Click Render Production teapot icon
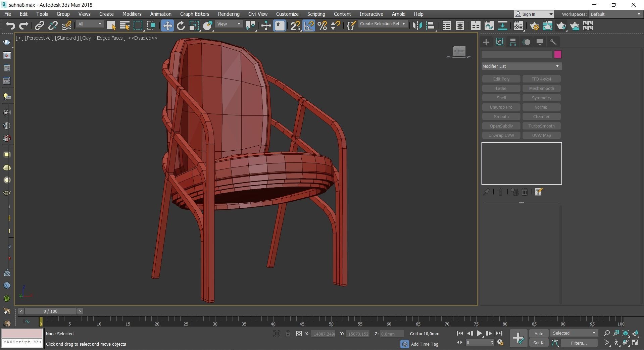 [x=561, y=26]
